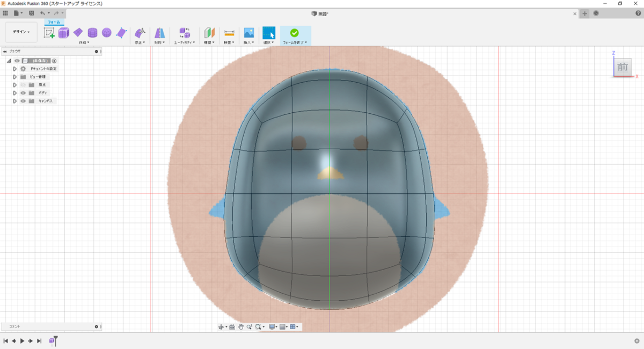The image size is (644, 349).
Task: Expand the 原点 folder
Action: pyautogui.click(x=15, y=85)
